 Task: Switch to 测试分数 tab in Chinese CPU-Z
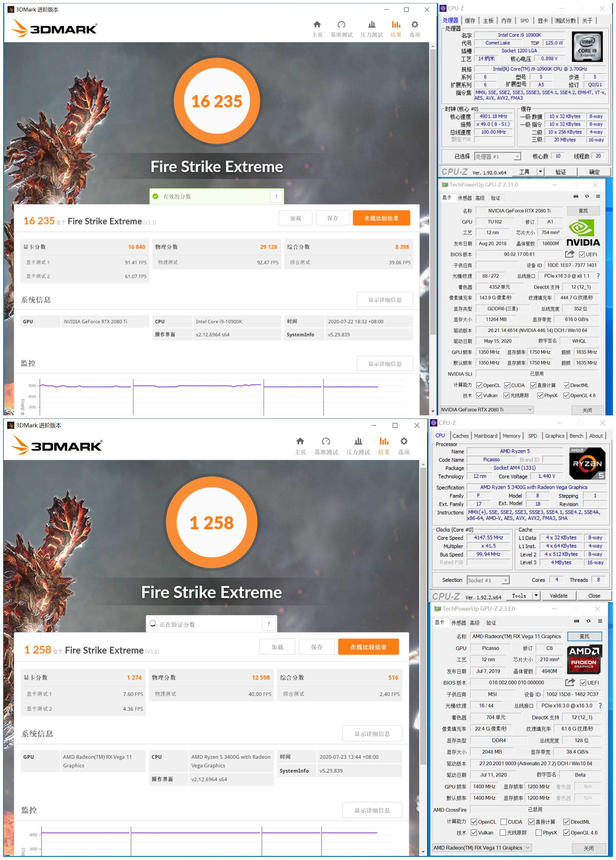565,21
